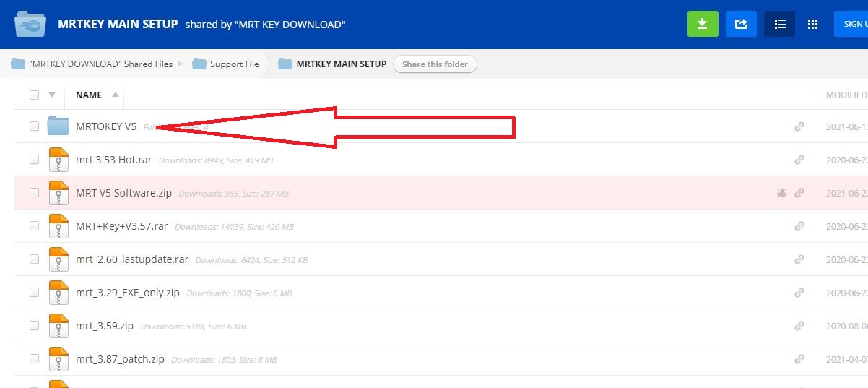The image size is (868, 388).
Task: Open file mrt 3.53 Hot.rar
Action: pyautogui.click(x=114, y=160)
